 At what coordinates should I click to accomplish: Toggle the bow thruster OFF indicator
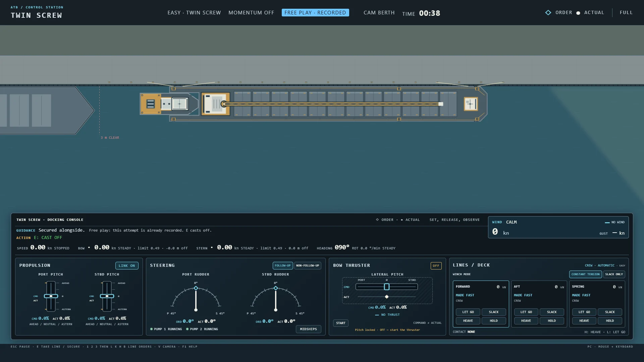436,266
